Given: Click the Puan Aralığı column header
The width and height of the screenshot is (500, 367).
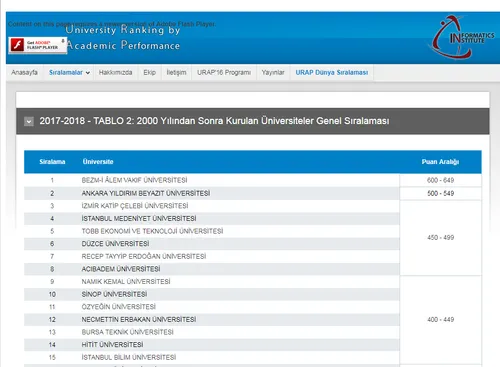Looking at the screenshot, I should 440,162.
